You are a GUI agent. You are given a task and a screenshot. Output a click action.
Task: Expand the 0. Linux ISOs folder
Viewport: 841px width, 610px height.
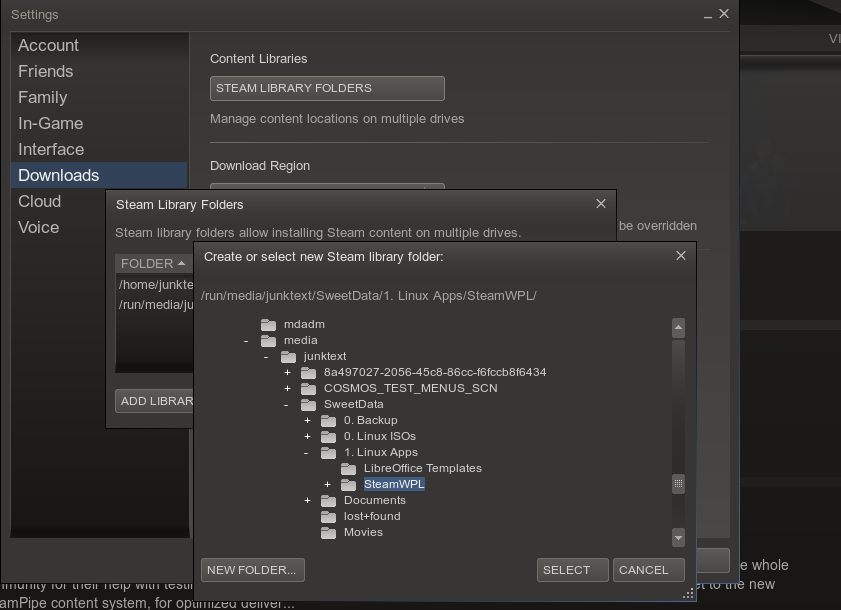(307, 436)
